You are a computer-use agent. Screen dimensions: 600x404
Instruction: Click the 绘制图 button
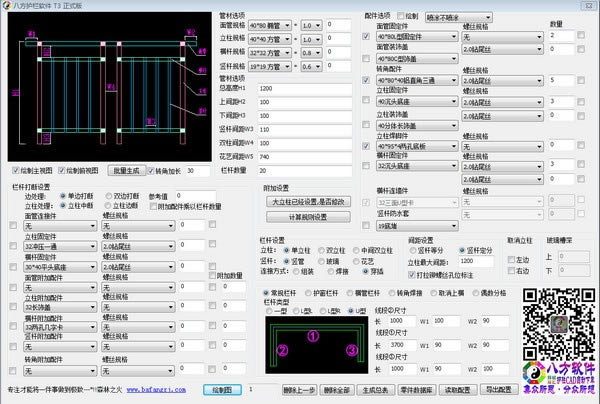coord(220,390)
